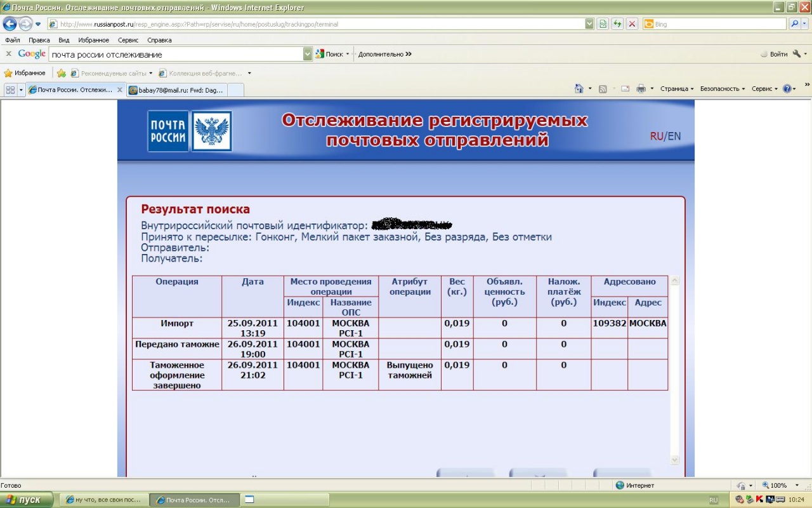Screen dimensions: 812x508
Task: Click the Home page icon
Action: 579,89
